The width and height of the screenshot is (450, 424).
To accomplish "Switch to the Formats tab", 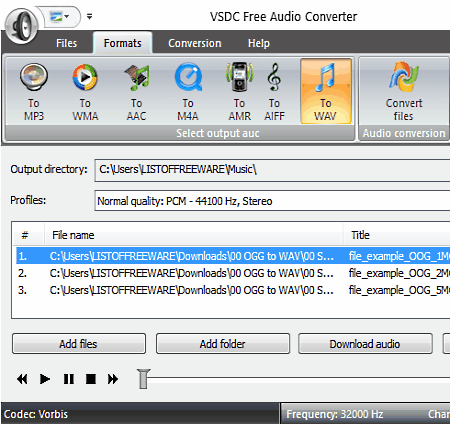I will tap(123, 43).
